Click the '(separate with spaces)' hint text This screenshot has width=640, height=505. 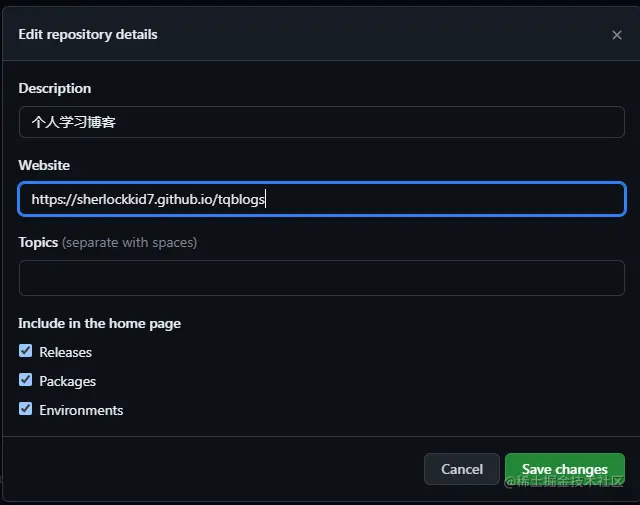click(x=129, y=242)
